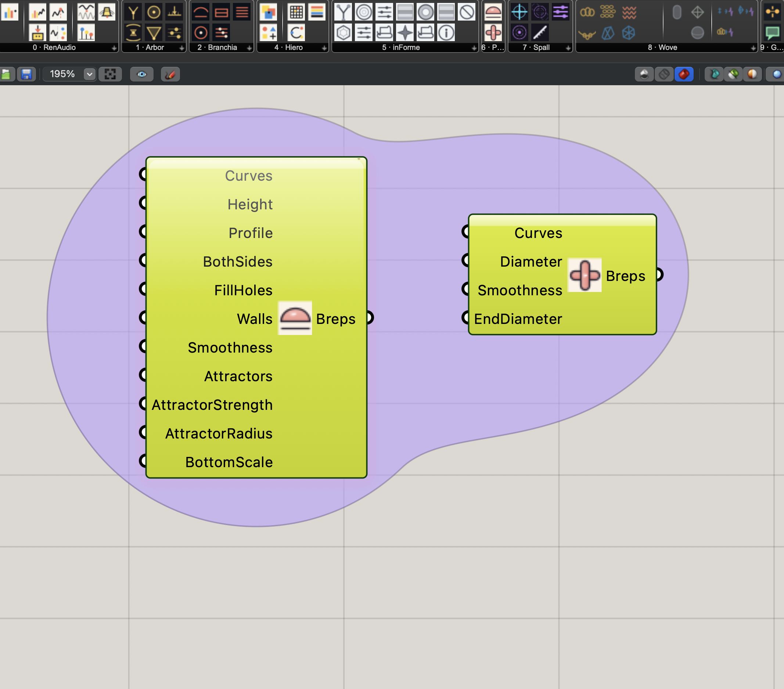Viewport: 784px width, 689px height.
Task: Expand the Wove panel dropdown arrow
Action: 753,48
